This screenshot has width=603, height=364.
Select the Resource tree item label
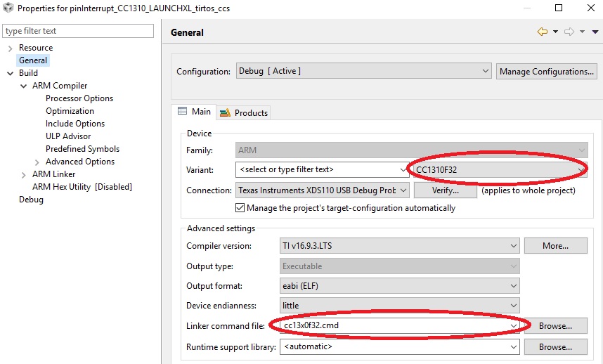pyautogui.click(x=36, y=48)
